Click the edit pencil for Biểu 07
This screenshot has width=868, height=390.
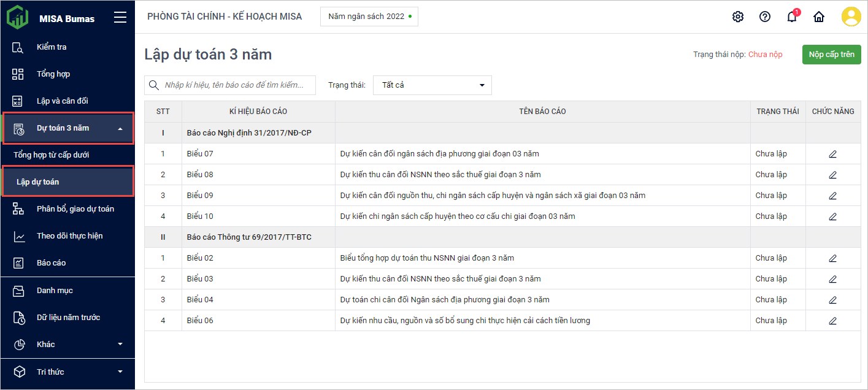[832, 154]
